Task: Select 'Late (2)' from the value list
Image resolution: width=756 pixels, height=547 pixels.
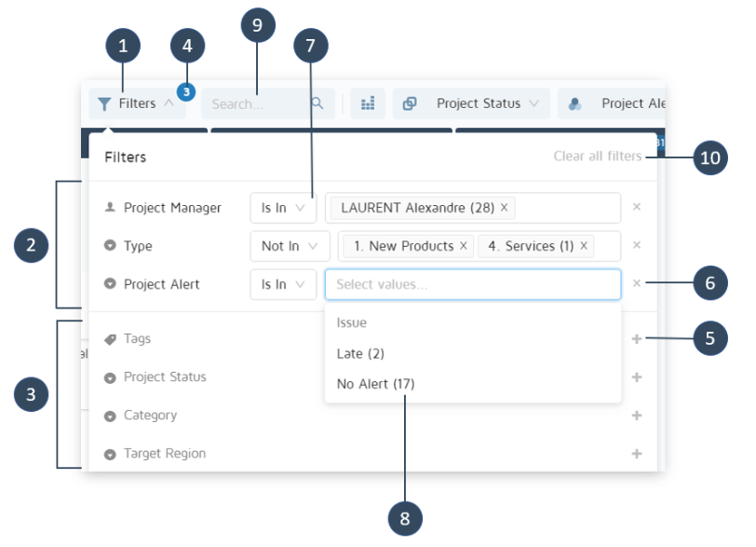Action: 360,354
